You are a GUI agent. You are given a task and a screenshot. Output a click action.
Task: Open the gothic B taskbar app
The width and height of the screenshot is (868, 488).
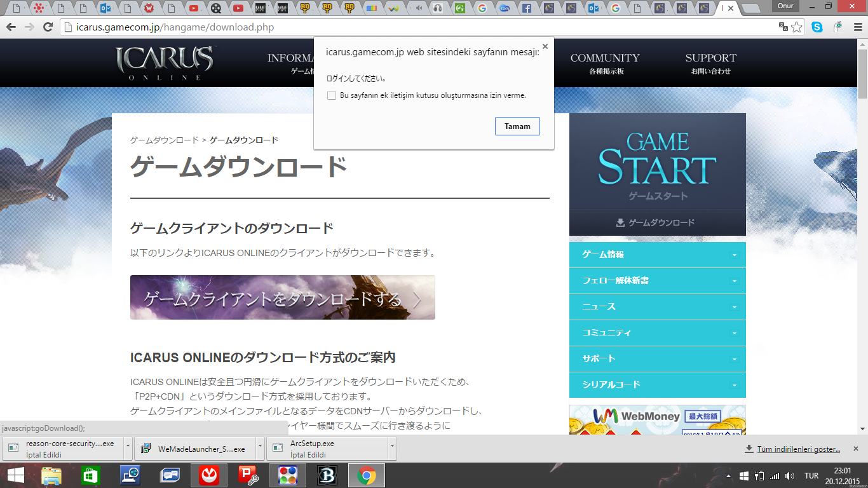[x=326, y=475]
